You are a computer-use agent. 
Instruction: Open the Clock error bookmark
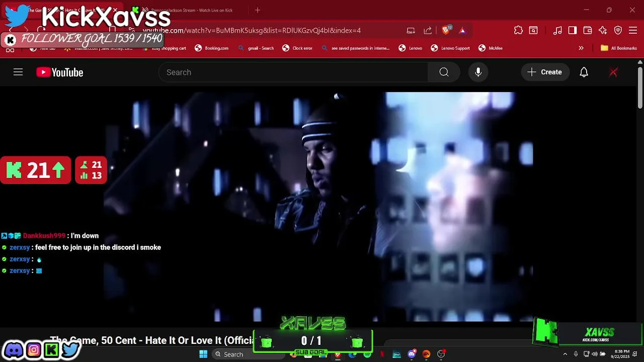pyautogui.click(x=297, y=48)
